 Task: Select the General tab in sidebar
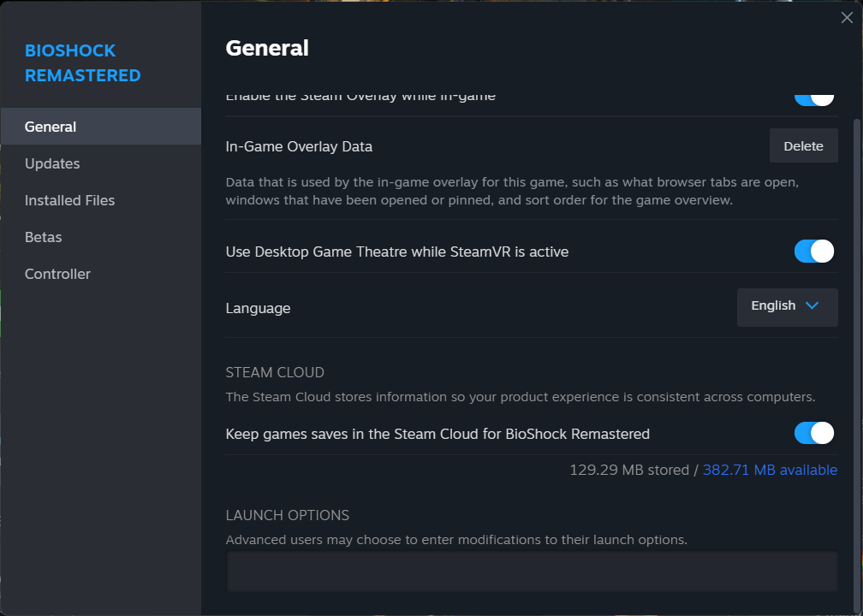pos(51,127)
